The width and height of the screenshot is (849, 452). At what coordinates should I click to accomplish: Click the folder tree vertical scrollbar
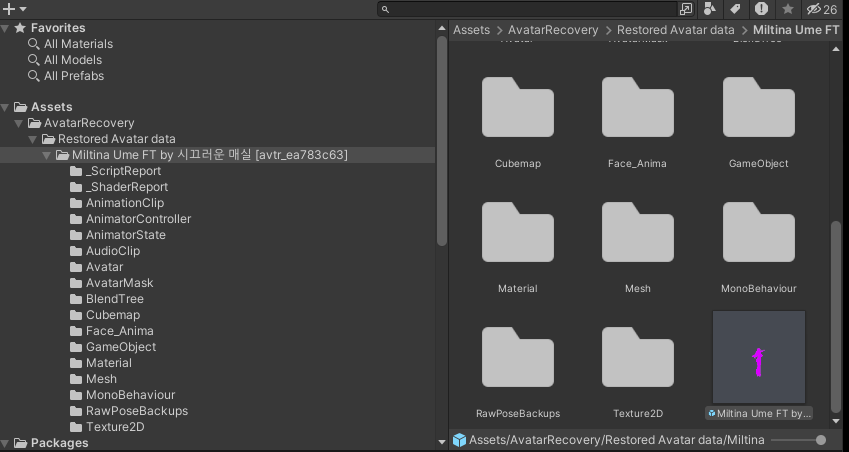[x=442, y=141]
